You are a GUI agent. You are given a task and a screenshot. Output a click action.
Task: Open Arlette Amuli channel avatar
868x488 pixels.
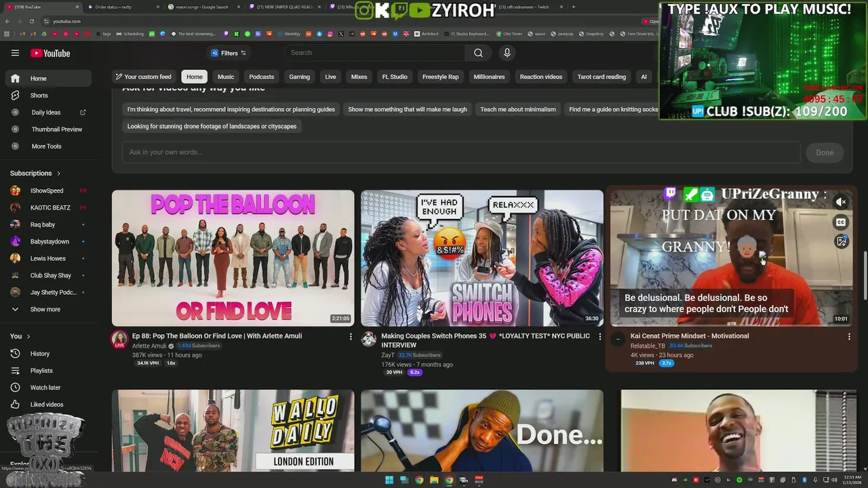[119, 339]
